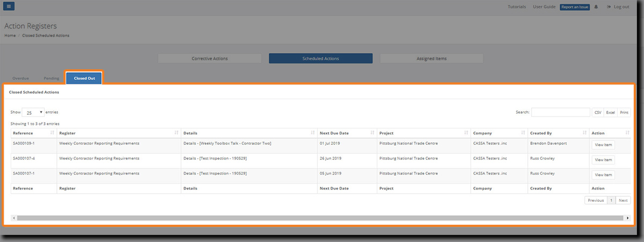Click the 01 Jul 2019 due date
Screen dimensions: 644x242
click(330, 143)
